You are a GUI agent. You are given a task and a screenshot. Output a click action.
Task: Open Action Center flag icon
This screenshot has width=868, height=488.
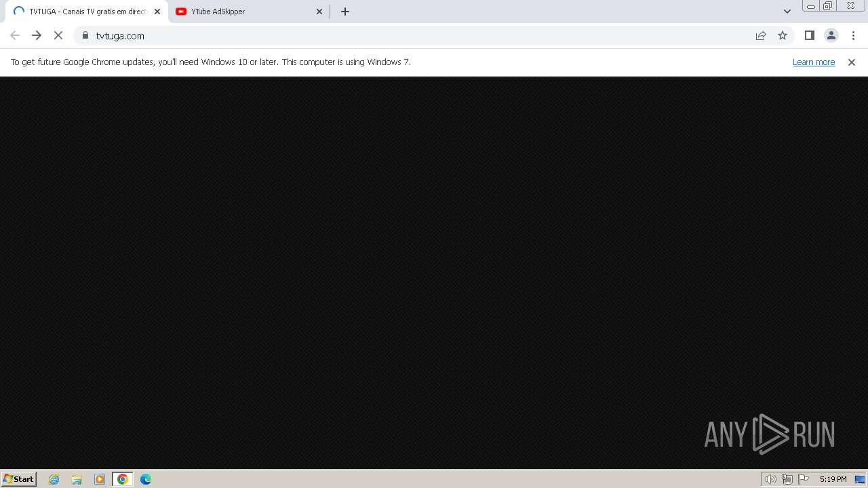tap(804, 479)
